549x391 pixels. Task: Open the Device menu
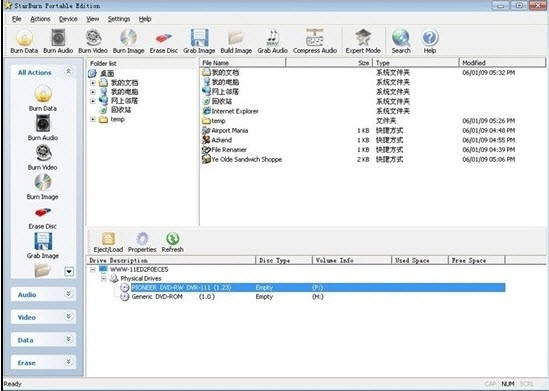click(x=68, y=19)
